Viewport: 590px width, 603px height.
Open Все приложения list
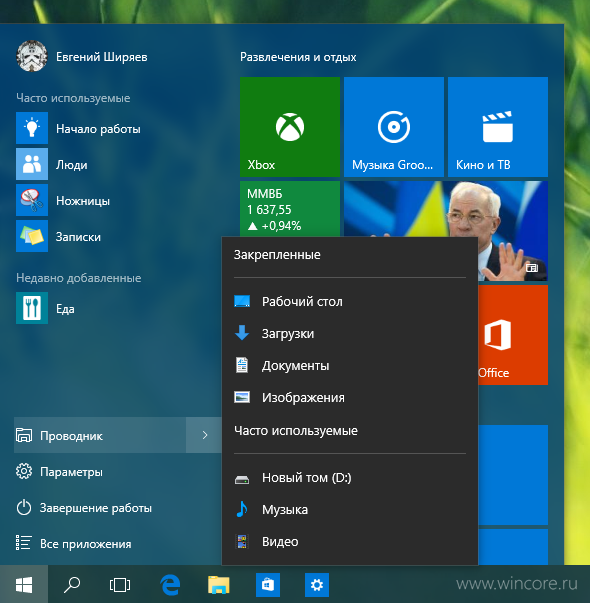click(85, 543)
